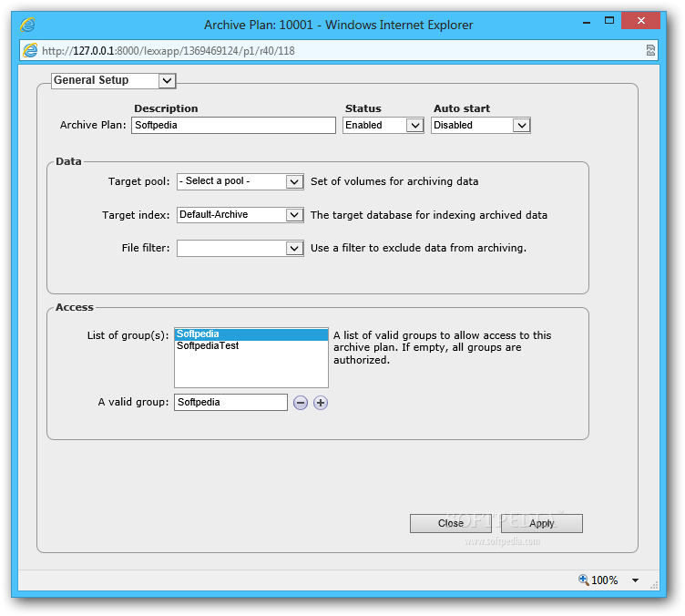The image size is (685, 616).
Task: Open the File filter dropdown
Action: click(240, 248)
